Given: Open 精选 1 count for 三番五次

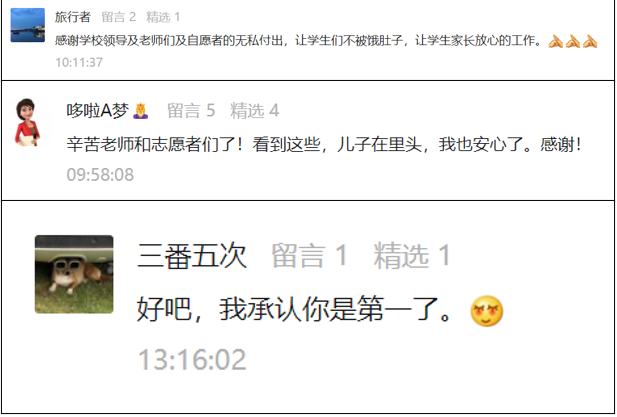Looking at the screenshot, I should pyautogui.click(x=412, y=256).
